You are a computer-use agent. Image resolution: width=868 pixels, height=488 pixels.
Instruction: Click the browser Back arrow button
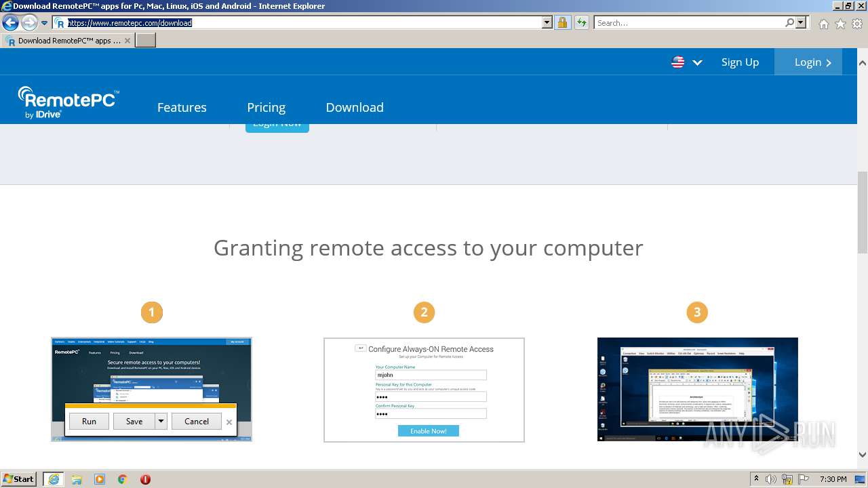(x=10, y=22)
